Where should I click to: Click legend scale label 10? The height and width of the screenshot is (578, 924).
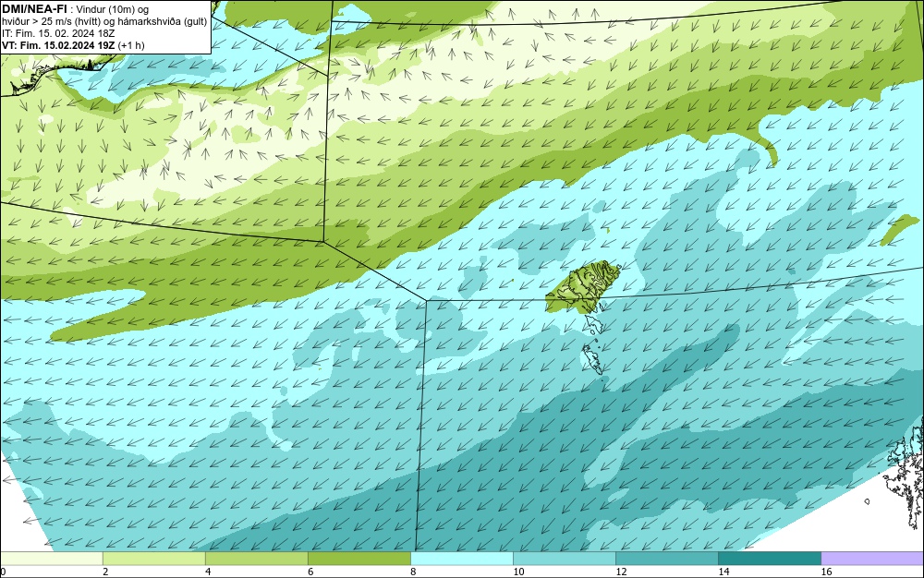pyautogui.click(x=518, y=572)
